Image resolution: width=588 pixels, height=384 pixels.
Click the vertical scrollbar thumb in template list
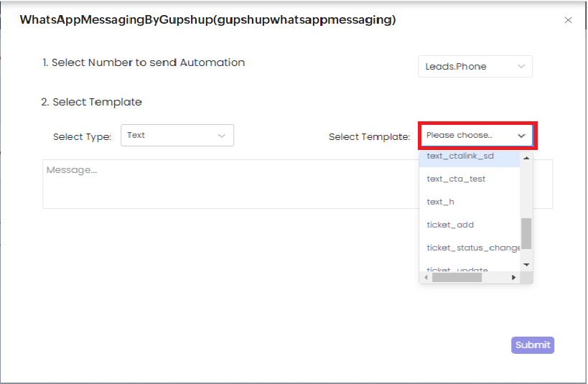tap(526, 233)
